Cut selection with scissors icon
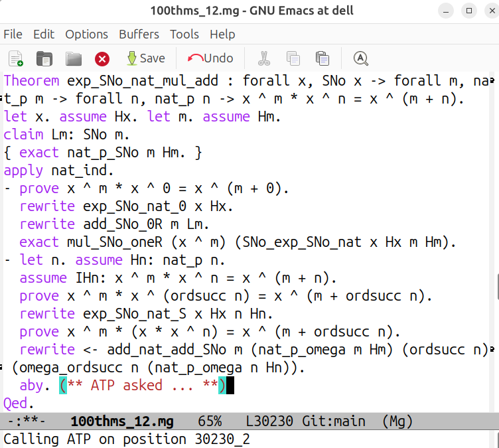 [x=264, y=58]
